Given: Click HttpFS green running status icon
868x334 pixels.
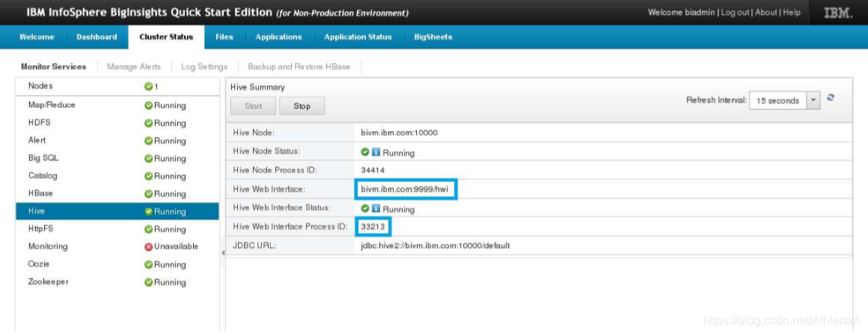Looking at the screenshot, I should click(148, 229).
